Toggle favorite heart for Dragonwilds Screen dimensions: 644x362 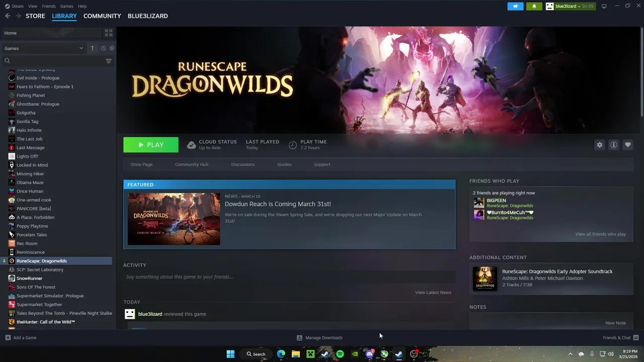(628, 145)
